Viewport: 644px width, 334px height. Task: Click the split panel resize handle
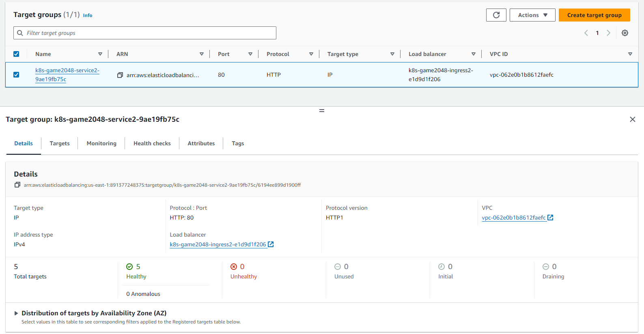(x=322, y=110)
